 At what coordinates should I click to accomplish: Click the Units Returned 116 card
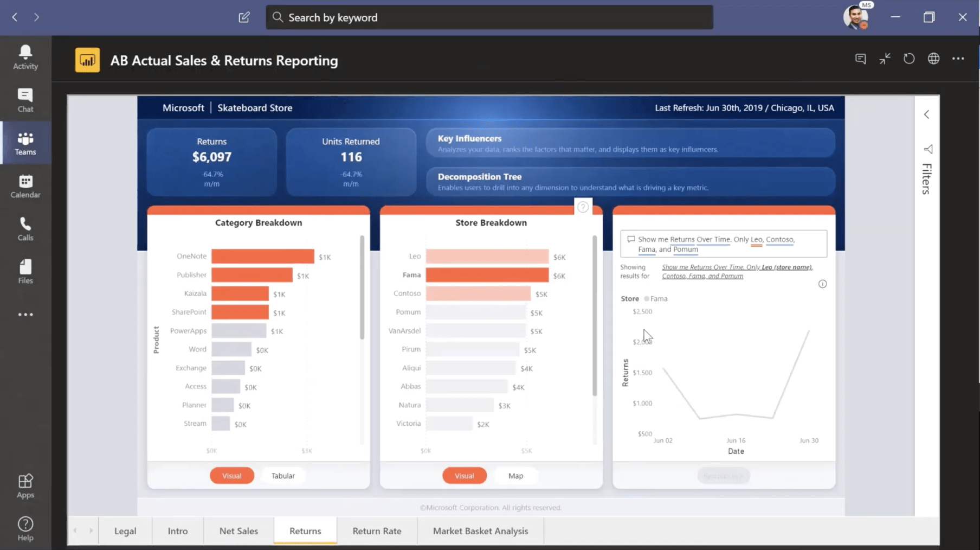click(x=351, y=162)
